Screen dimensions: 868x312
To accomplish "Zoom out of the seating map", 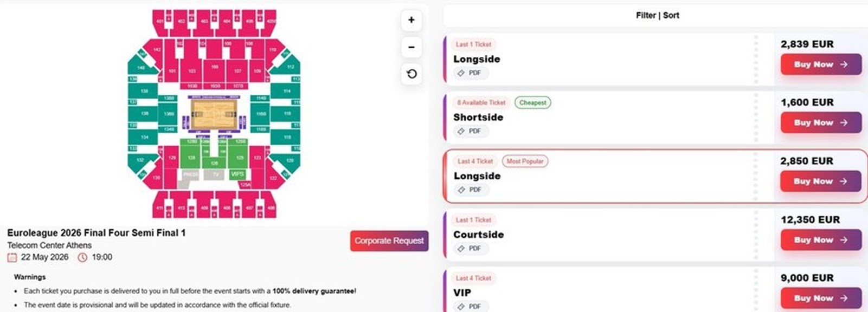I will [412, 48].
